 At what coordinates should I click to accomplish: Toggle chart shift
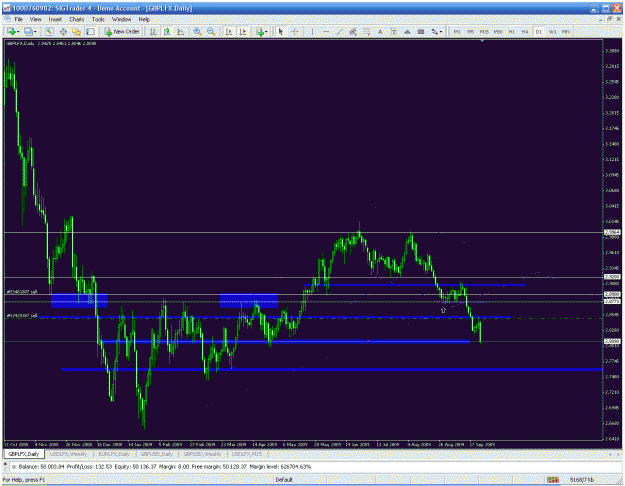243,31
